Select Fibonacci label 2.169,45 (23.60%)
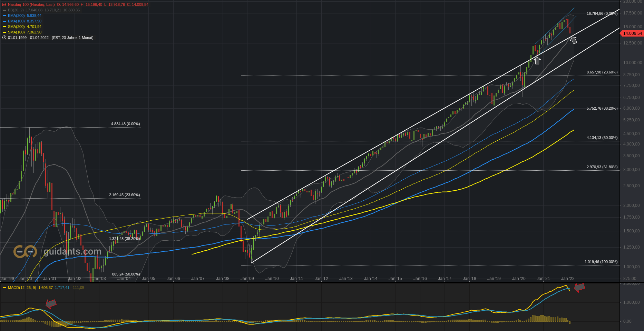This screenshot has height=331, width=644. coord(124,195)
